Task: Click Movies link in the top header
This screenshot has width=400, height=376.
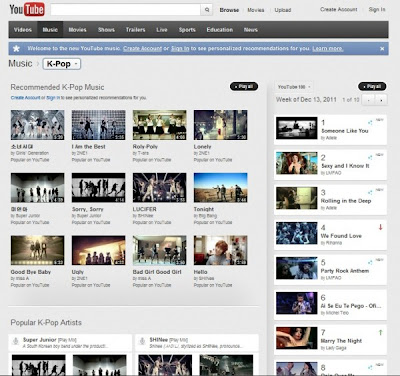Action: click(x=256, y=10)
